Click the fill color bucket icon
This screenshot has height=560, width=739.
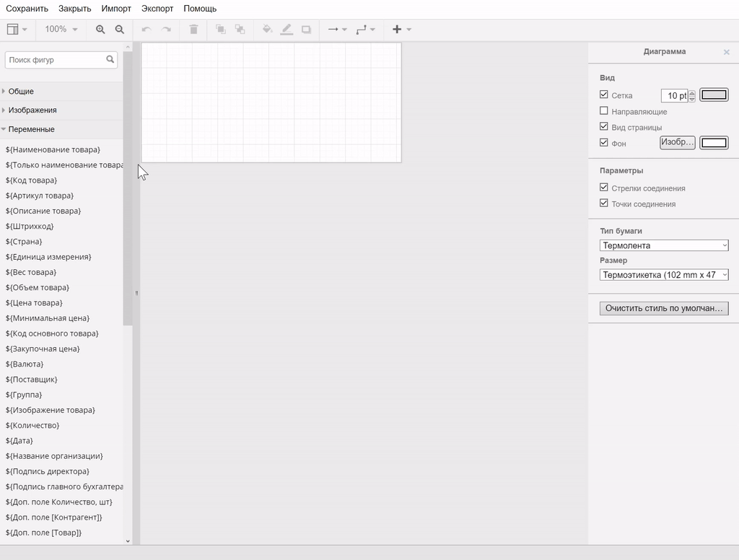267,30
